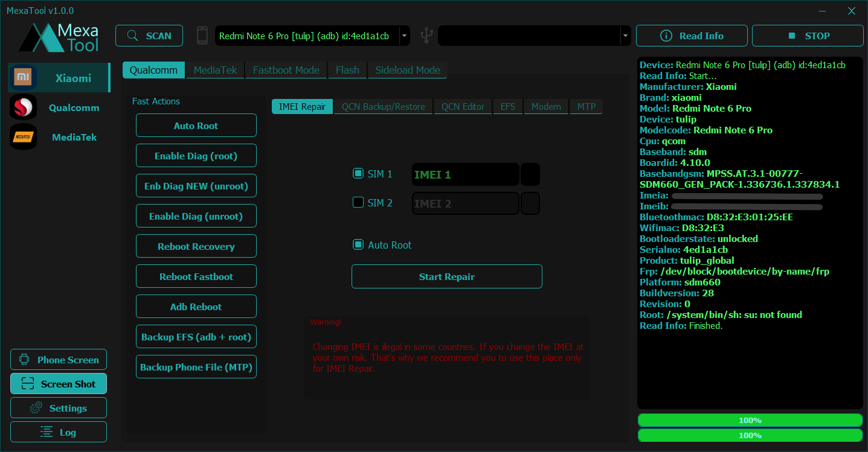Click the Adb Reboot button
Image resolution: width=868 pixels, height=452 pixels.
pyautogui.click(x=196, y=307)
